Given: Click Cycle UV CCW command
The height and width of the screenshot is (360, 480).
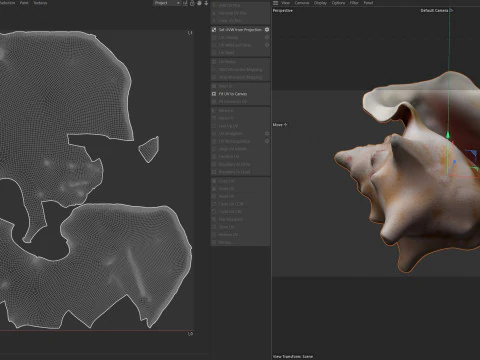Looking at the screenshot, I should pos(240,204).
